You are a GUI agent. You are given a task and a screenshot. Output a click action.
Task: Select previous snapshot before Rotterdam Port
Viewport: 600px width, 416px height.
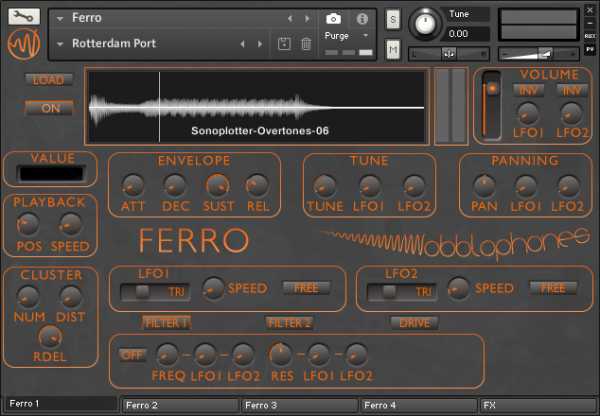pyautogui.click(x=243, y=44)
